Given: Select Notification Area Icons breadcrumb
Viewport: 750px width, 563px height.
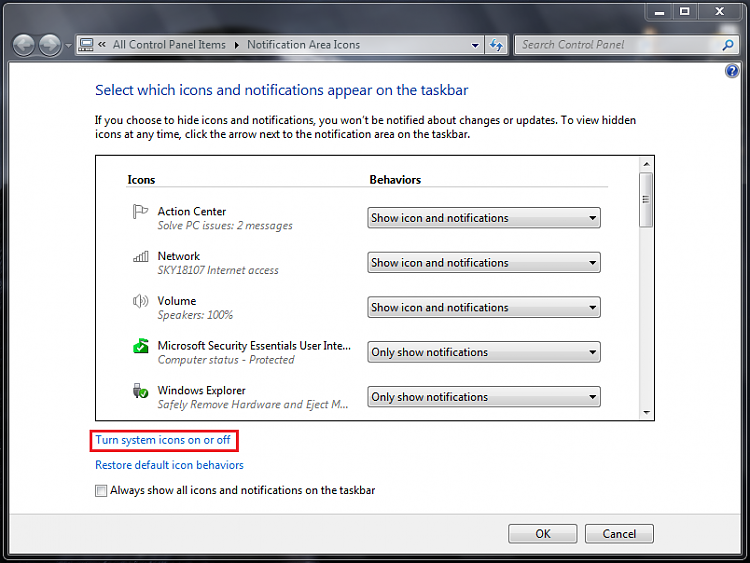Looking at the screenshot, I should tap(303, 44).
